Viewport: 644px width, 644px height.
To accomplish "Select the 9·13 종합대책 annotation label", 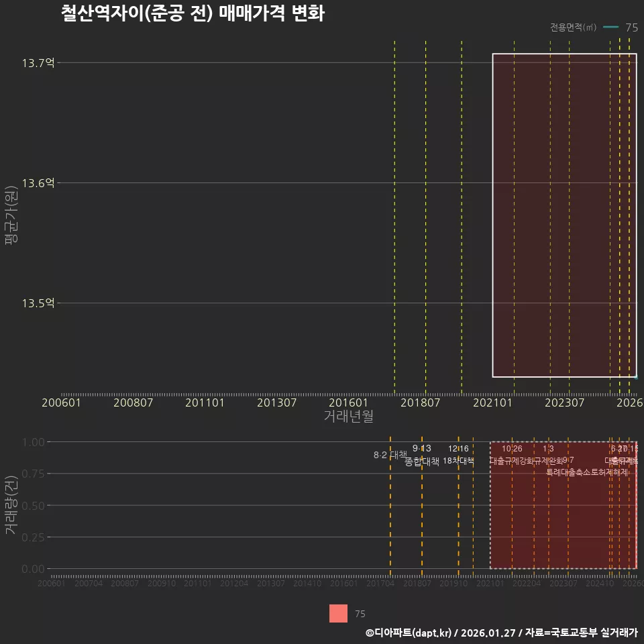I will [423, 454].
